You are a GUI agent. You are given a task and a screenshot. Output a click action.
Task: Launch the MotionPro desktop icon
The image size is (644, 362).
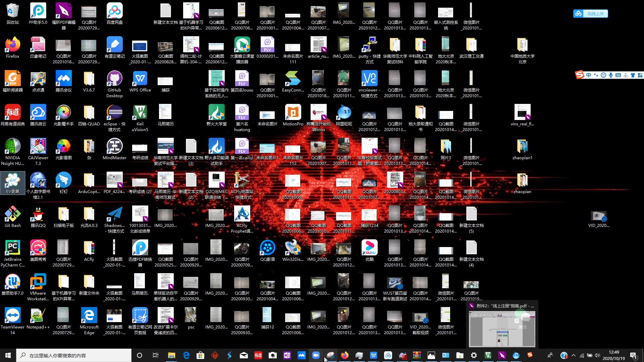click(x=293, y=115)
